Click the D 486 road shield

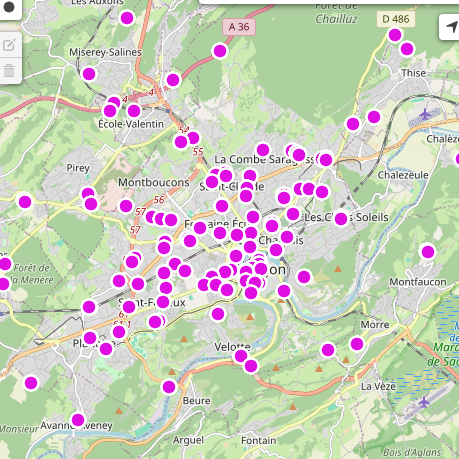[396, 19]
